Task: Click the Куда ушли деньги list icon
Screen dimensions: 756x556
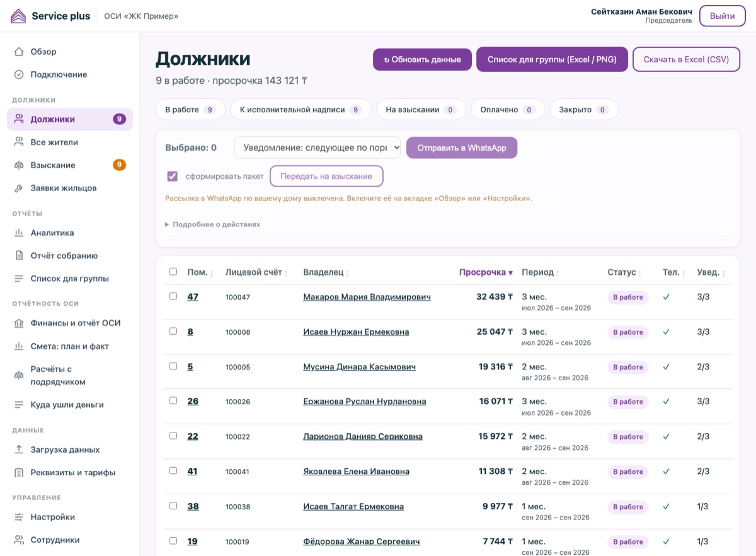Action: tap(19, 405)
